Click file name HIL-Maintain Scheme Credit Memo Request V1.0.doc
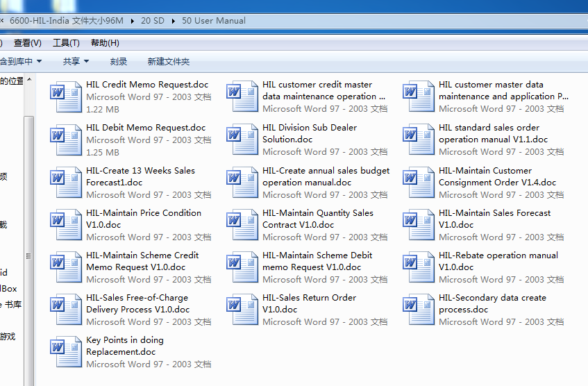Viewport: 588px width, 386px height. [x=142, y=261]
